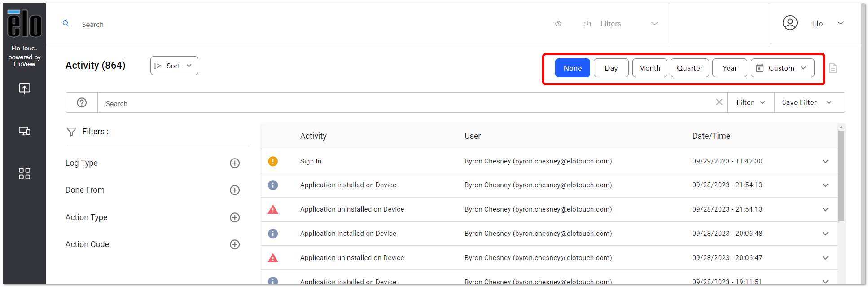Click the Month range button
The height and width of the screenshot is (287, 868).
click(650, 68)
